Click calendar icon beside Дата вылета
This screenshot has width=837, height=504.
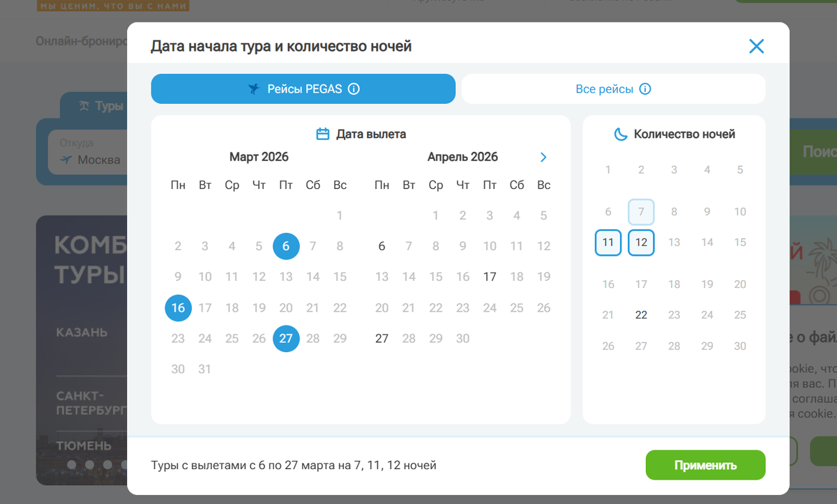tap(323, 134)
